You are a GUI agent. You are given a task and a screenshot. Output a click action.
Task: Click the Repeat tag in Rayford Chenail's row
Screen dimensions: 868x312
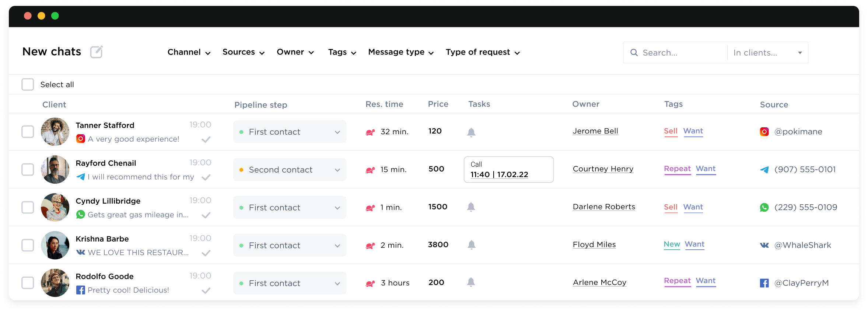coord(678,169)
